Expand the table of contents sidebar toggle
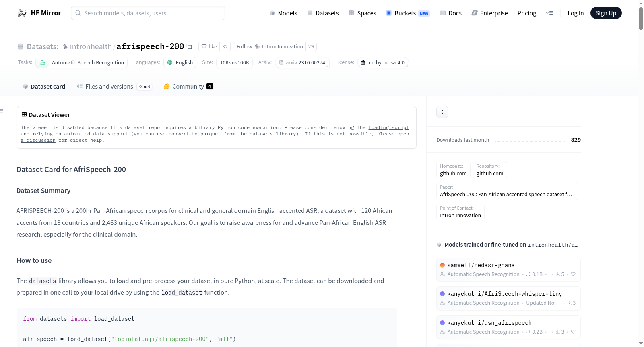The width and height of the screenshot is (644, 347). tap(2, 111)
